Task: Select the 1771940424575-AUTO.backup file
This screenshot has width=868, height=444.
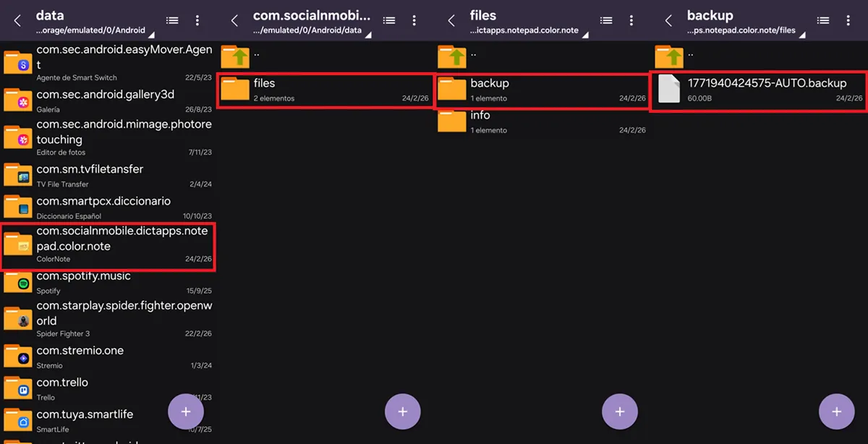Action: pos(758,90)
